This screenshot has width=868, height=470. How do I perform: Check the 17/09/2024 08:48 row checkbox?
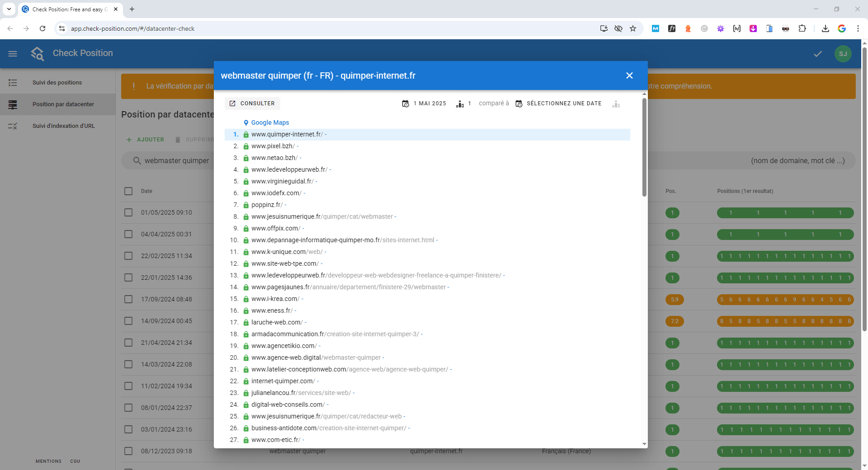[x=128, y=299]
